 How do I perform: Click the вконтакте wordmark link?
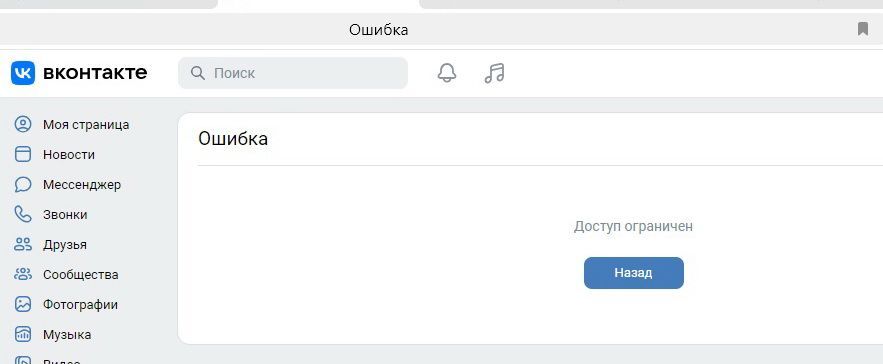[95, 73]
